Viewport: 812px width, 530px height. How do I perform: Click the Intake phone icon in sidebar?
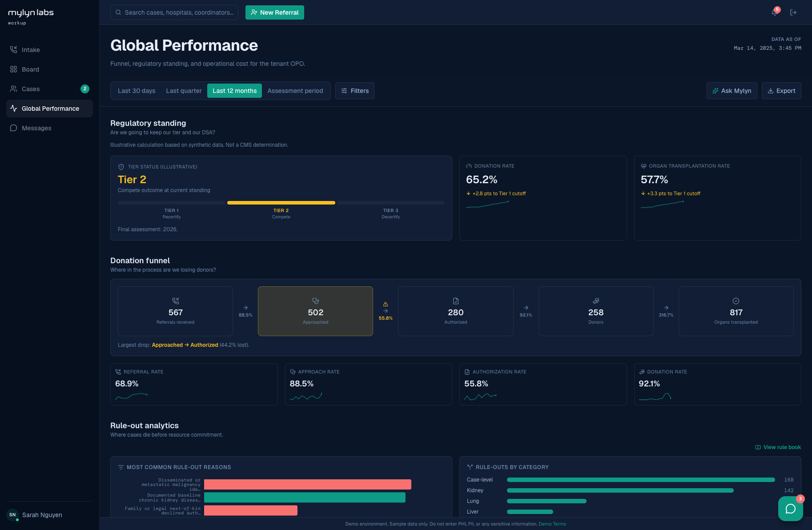coord(14,50)
